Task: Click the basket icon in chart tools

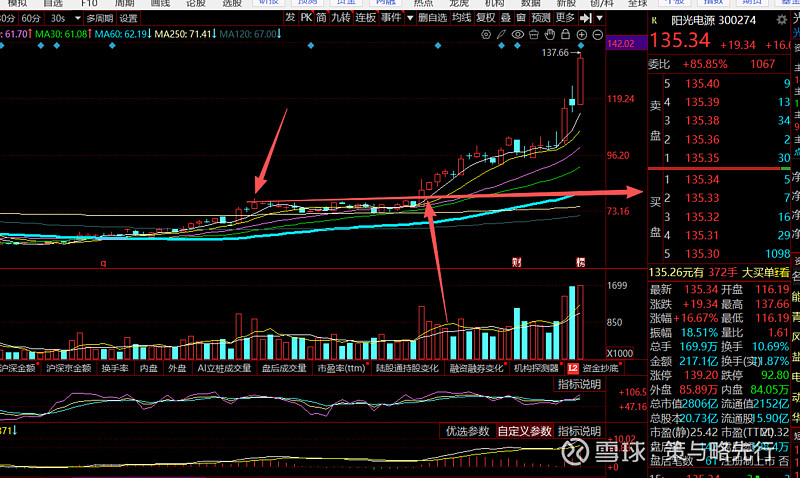Action: click(x=534, y=35)
